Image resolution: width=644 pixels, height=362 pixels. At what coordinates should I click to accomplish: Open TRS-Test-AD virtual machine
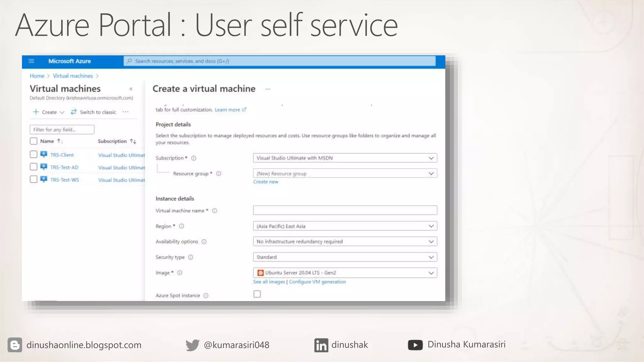point(64,167)
